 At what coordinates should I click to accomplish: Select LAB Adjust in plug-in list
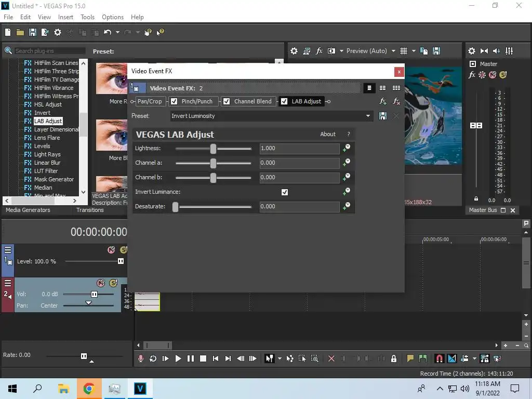48,121
